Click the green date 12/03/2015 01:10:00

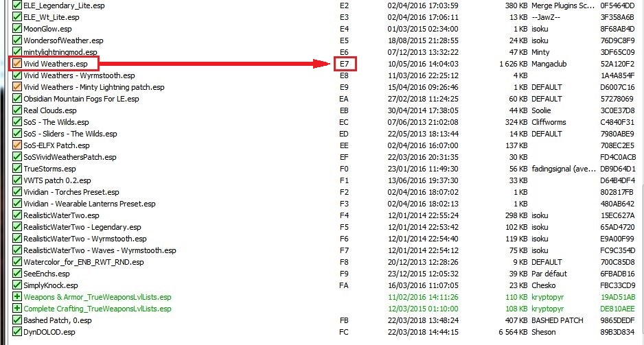423,309
